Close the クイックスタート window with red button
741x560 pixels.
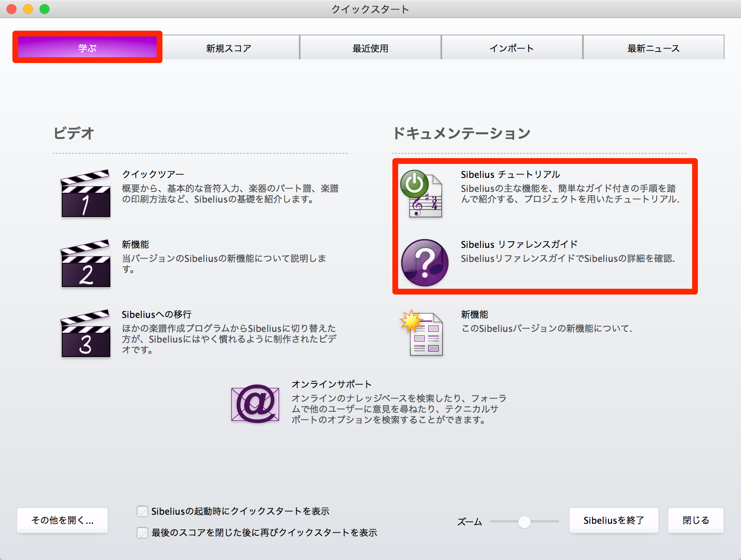tap(12, 9)
